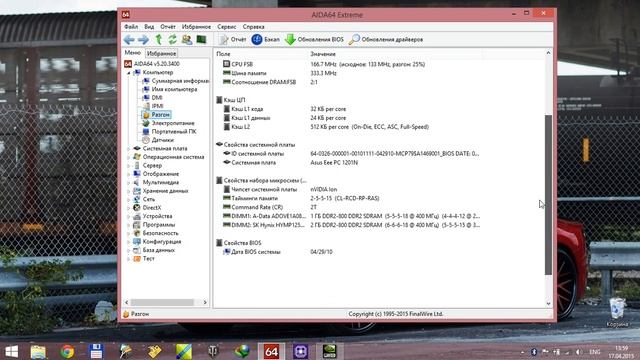Expand the Сеть node
This screenshot has width=640, height=360.
point(129,200)
